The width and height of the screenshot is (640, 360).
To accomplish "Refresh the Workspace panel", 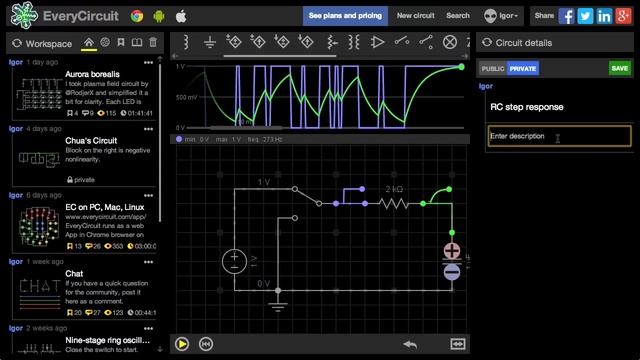I will click(17, 43).
